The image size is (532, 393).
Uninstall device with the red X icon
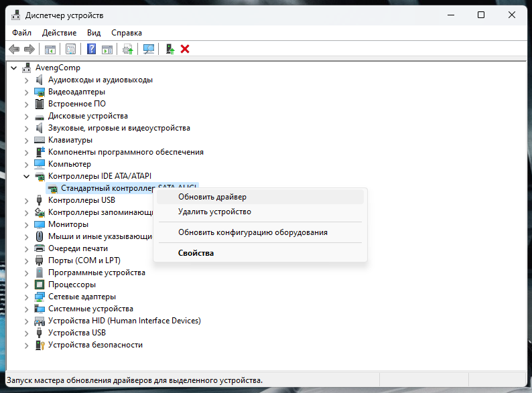click(185, 49)
